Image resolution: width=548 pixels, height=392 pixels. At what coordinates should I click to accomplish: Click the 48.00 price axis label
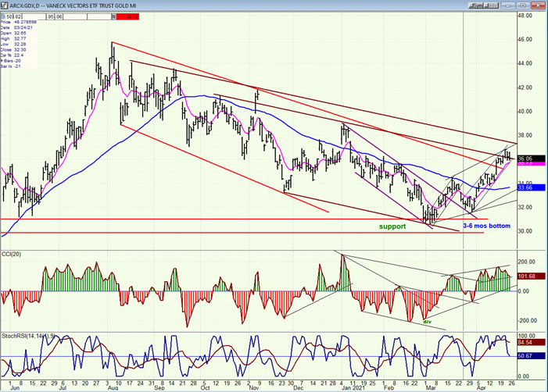click(x=525, y=16)
